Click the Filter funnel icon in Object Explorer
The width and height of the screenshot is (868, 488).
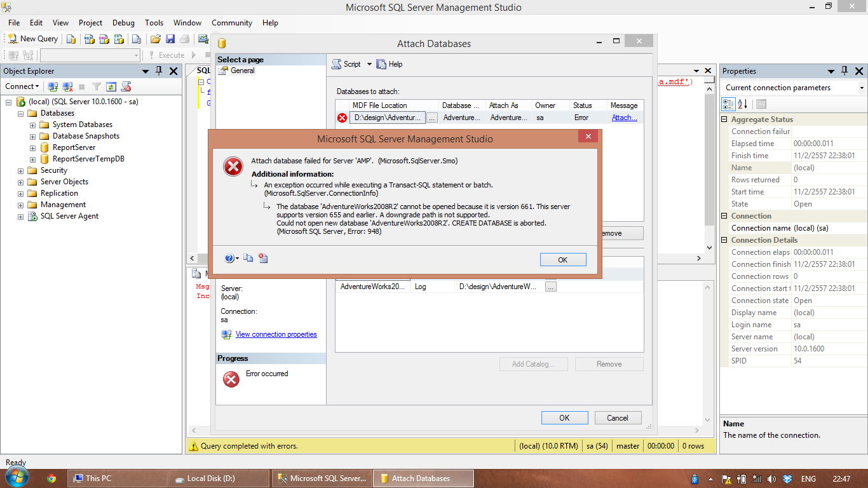tap(97, 86)
